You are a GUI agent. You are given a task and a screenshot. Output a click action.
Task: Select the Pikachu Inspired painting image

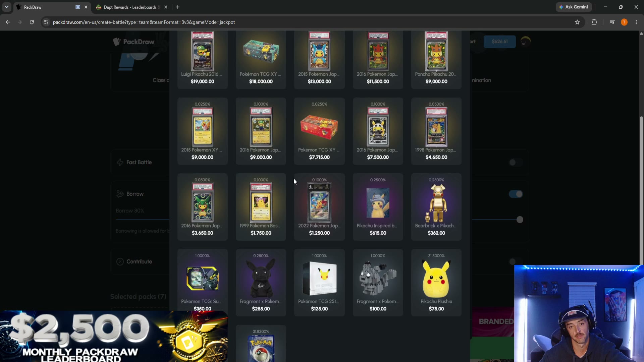378,203
